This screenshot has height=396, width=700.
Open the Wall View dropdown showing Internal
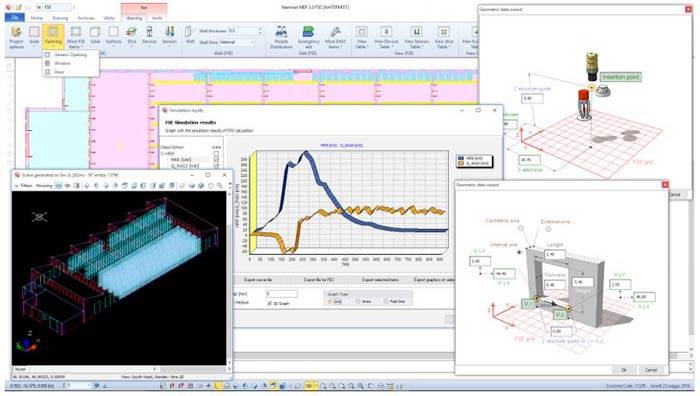[238, 42]
